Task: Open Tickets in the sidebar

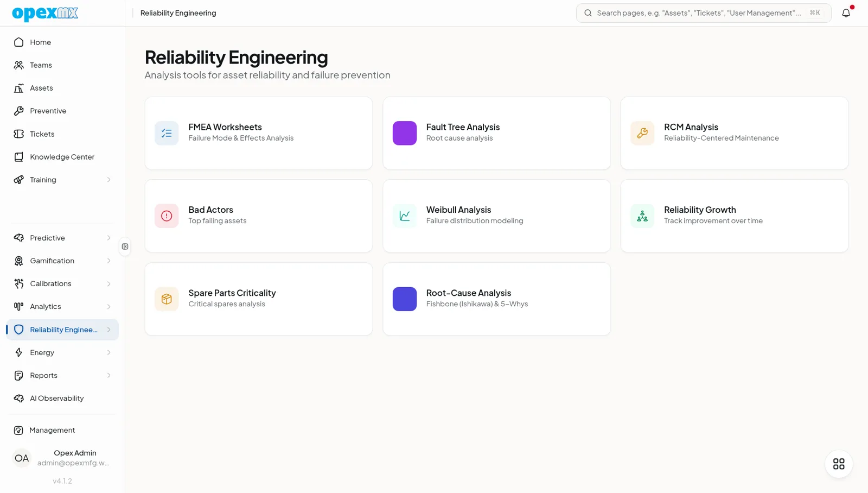Action: tap(62, 134)
